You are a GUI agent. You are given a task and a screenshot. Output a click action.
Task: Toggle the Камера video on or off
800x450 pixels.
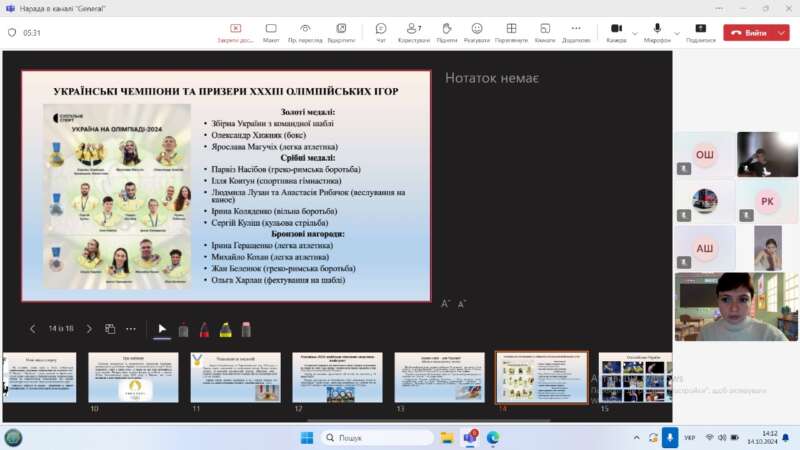click(x=616, y=31)
